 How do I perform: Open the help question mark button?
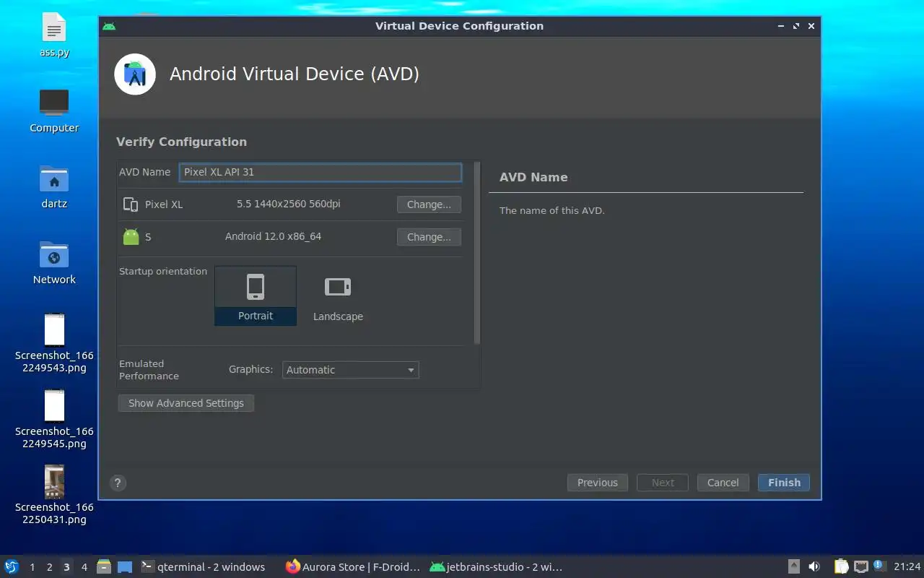(x=118, y=483)
